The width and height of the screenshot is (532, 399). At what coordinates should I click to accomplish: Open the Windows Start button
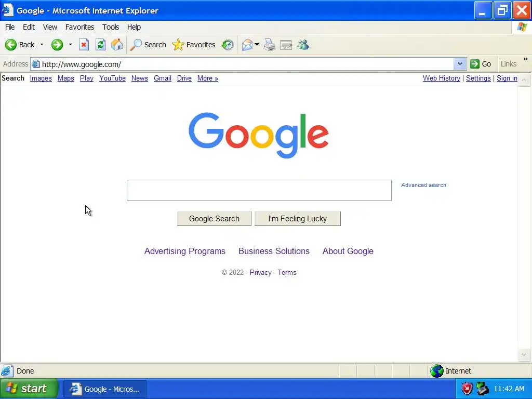(29, 389)
